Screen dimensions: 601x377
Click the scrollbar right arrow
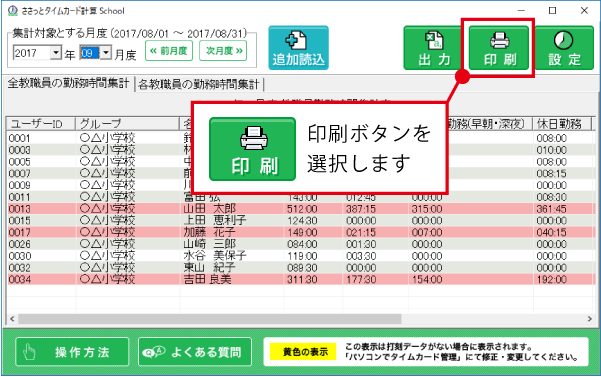[x=590, y=319]
